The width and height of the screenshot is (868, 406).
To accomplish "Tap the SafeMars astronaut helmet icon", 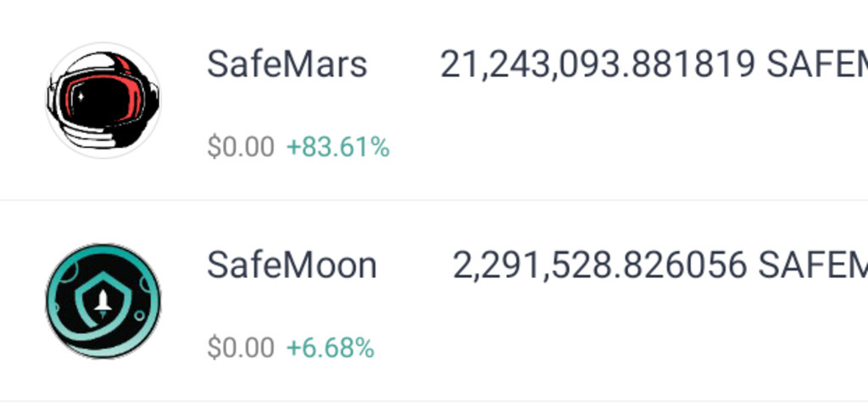I will (x=103, y=100).
